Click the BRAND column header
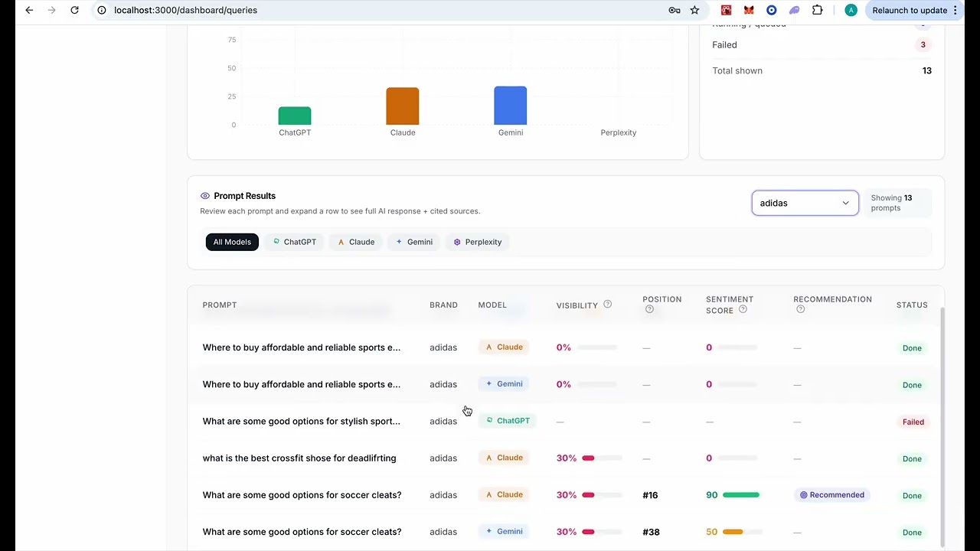The width and height of the screenshot is (980, 551). pos(443,305)
